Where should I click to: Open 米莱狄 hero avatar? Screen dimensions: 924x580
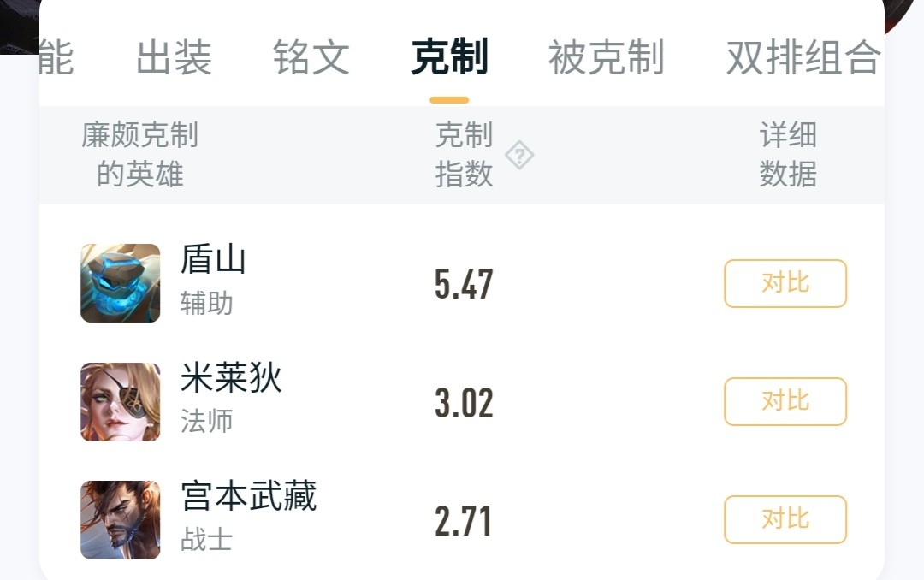[x=121, y=402]
